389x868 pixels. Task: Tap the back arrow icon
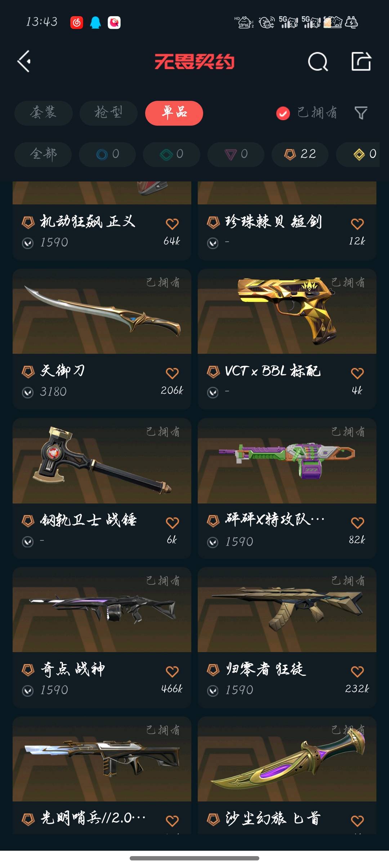[x=24, y=62]
